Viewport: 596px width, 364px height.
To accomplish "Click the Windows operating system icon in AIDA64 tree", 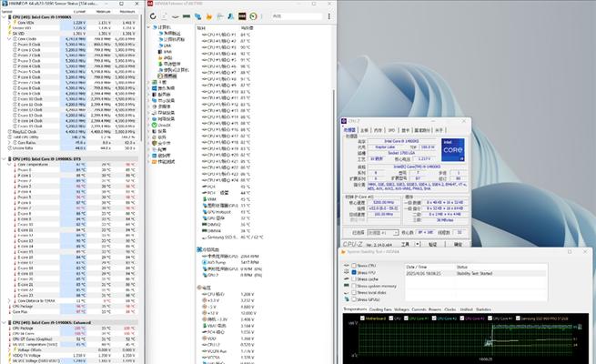I will pyautogui.click(x=155, y=88).
